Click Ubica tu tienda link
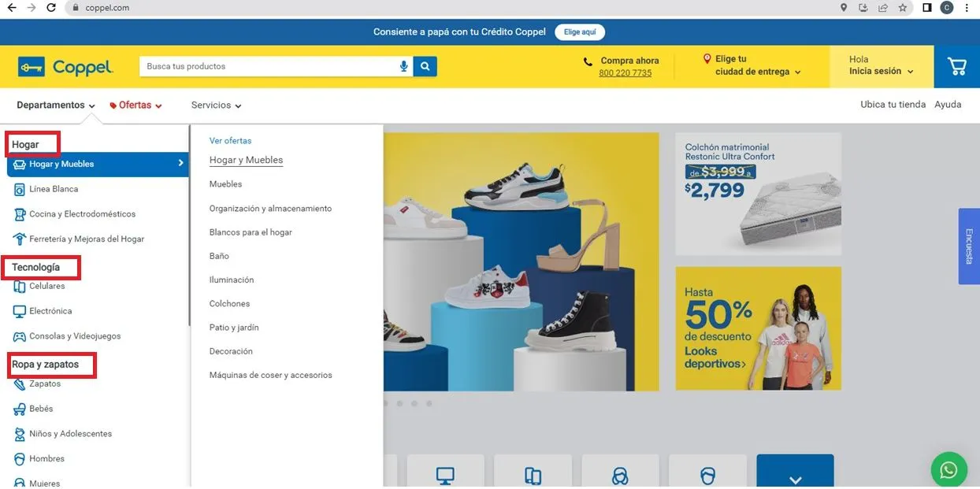The height and width of the screenshot is (489, 980). [893, 105]
